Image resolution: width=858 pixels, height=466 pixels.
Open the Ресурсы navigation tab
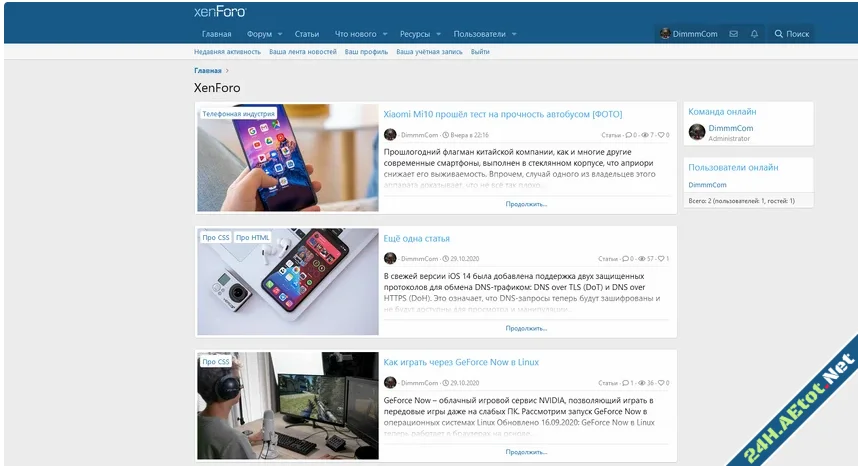(x=414, y=34)
